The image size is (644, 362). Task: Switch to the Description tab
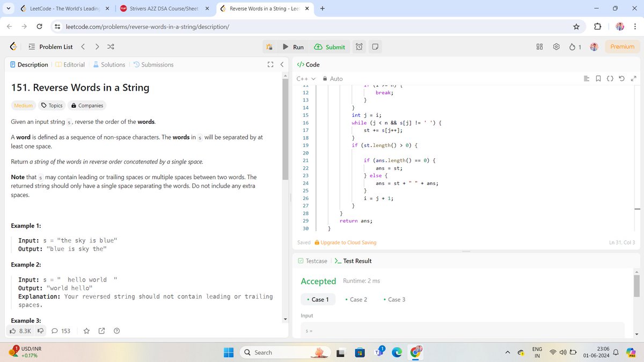tap(29, 64)
